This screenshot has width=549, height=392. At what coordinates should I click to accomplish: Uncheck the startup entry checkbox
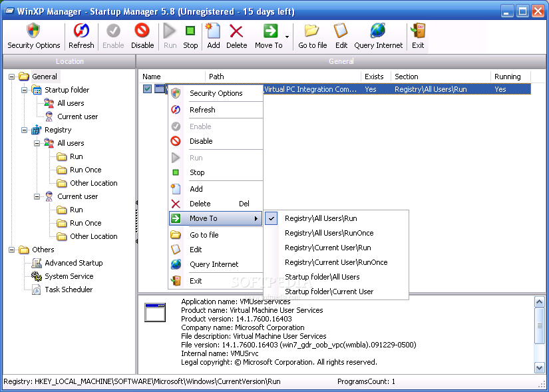click(x=148, y=89)
